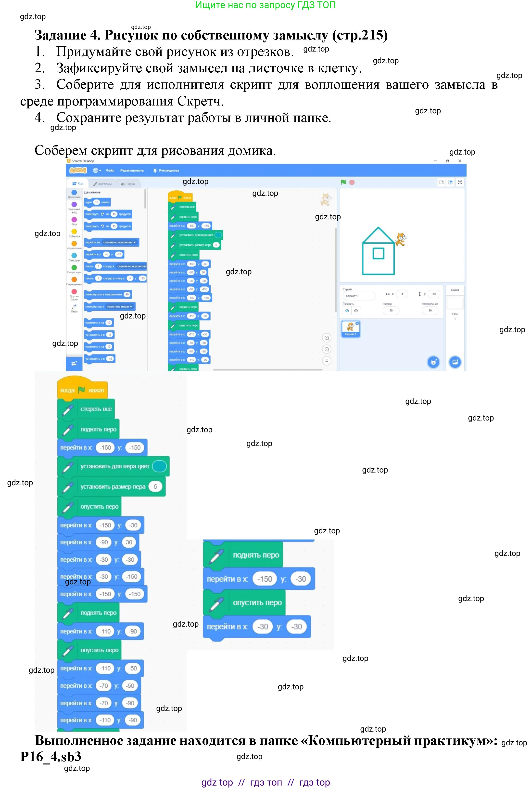Show sprite with eye icon
Image resolution: width=532 pixels, height=789 pixels.
tap(347, 311)
